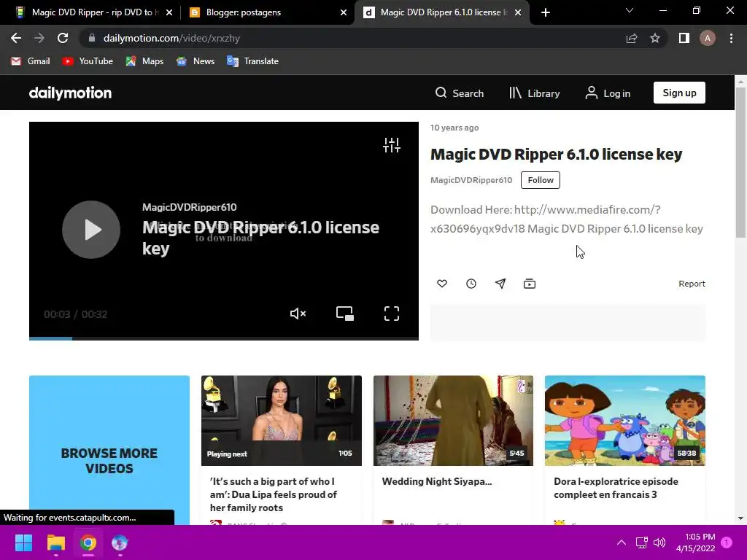The image size is (747, 560).
Task: Click scrollbar down arrow
Action: pos(740,518)
